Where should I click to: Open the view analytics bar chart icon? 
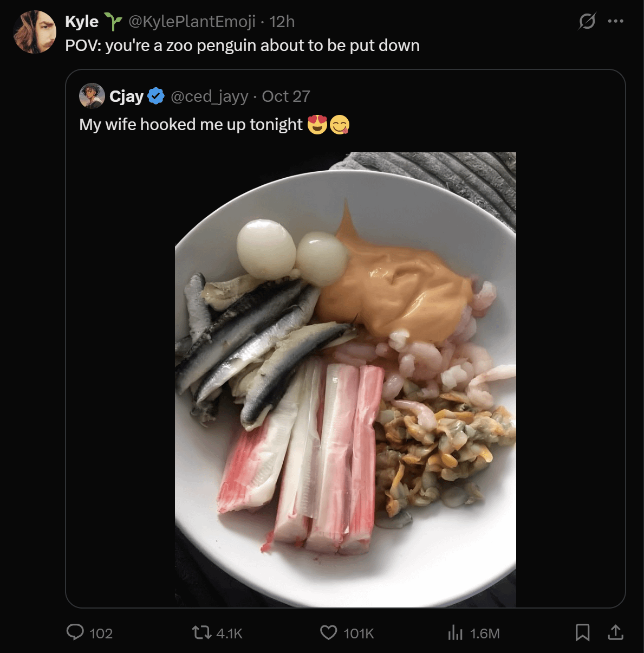(x=455, y=632)
